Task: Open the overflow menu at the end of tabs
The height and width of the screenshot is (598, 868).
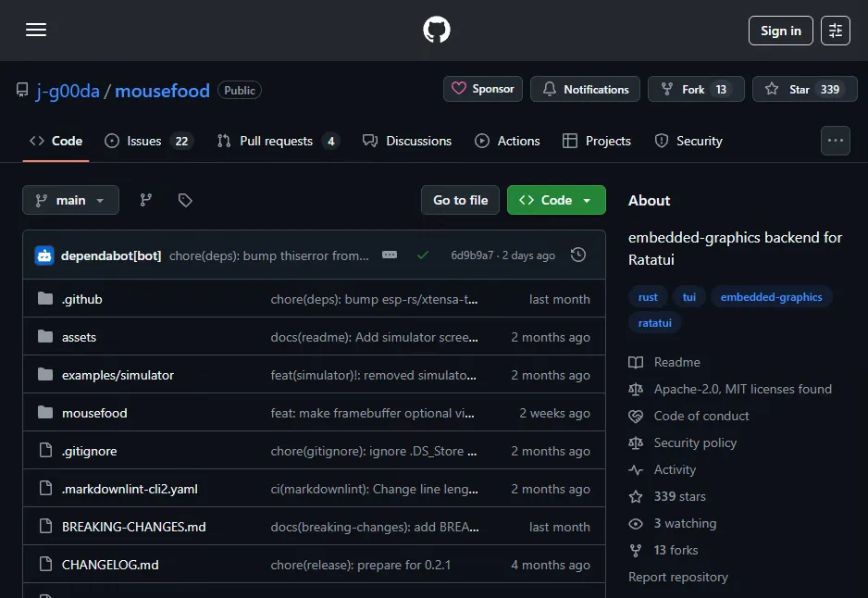Action: point(835,140)
